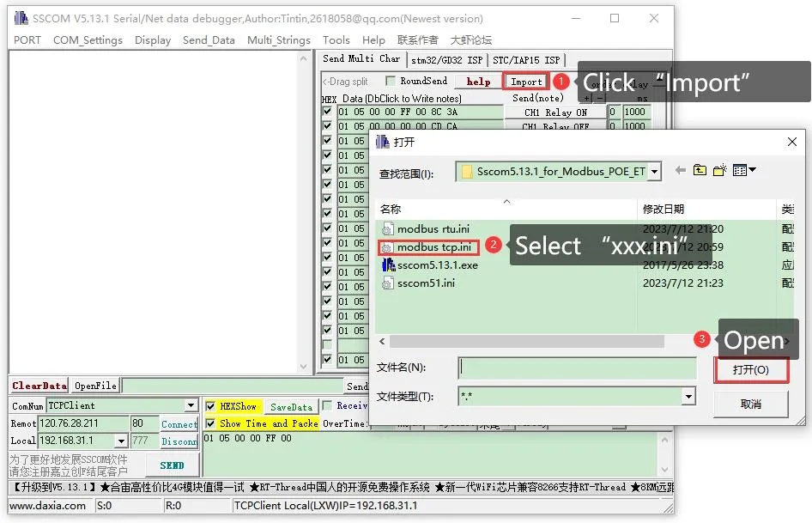Viewport: 812px width, 523px height.
Task: Go up one folder level
Action: (700, 171)
